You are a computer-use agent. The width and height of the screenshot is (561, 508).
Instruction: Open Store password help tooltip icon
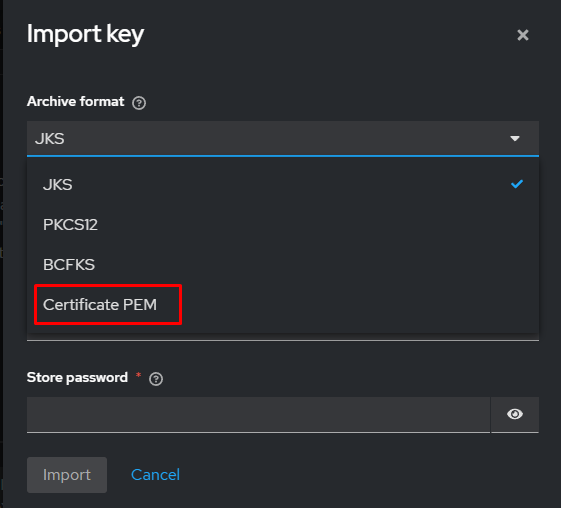click(x=156, y=379)
